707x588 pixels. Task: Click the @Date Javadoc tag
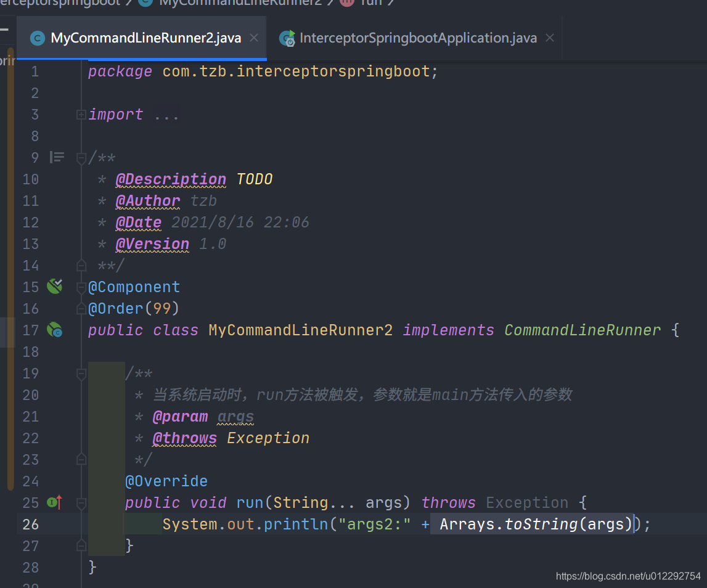[x=139, y=223]
